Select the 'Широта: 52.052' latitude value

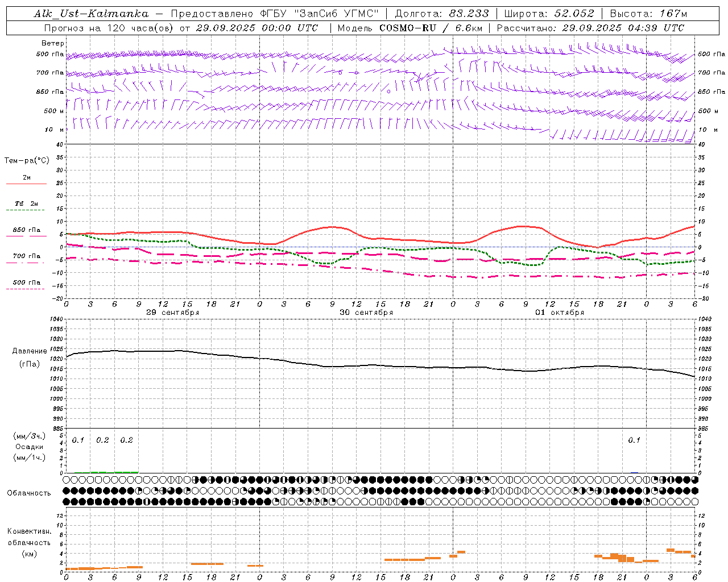coord(549,14)
